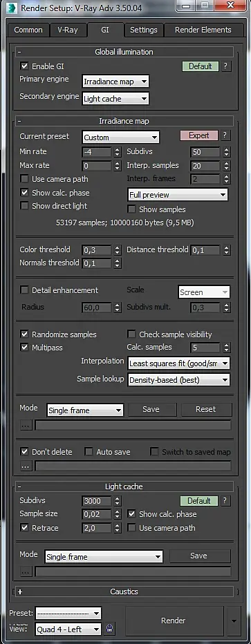The height and width of the screenshot is (644, 251).
Task: Enable Auto save checkbox
Action: [89, 452]
